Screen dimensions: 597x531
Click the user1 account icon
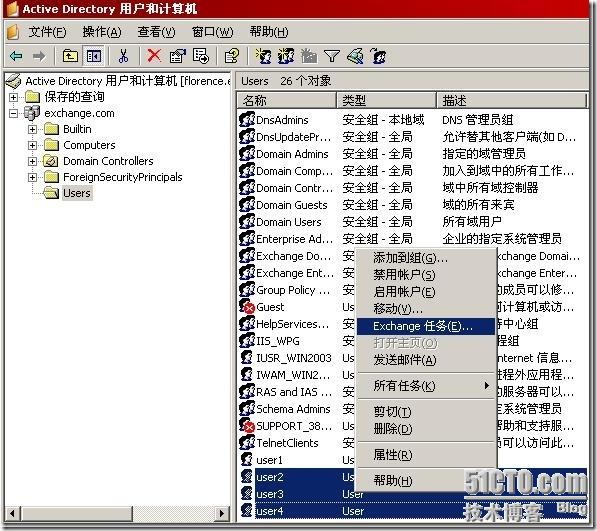pos(247,459)
